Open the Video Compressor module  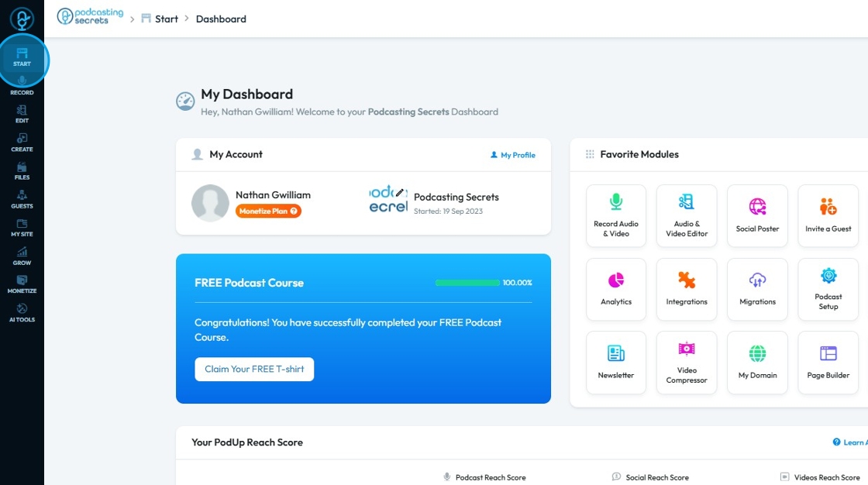click(x=687, y=363)
